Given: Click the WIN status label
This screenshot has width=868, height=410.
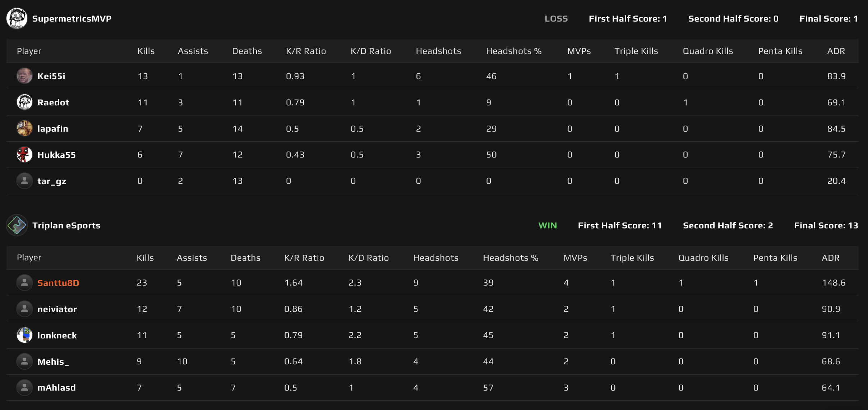Looking at the screenshot, I should coord(548,225).
